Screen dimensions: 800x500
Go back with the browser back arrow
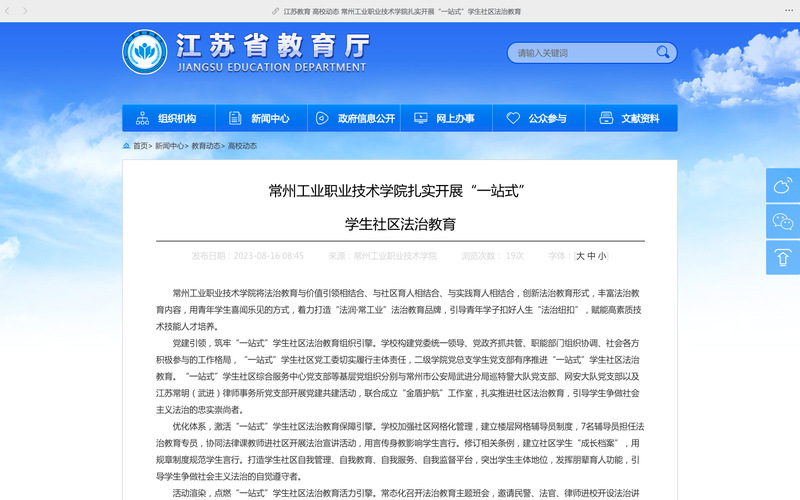[x=10, y=11]
